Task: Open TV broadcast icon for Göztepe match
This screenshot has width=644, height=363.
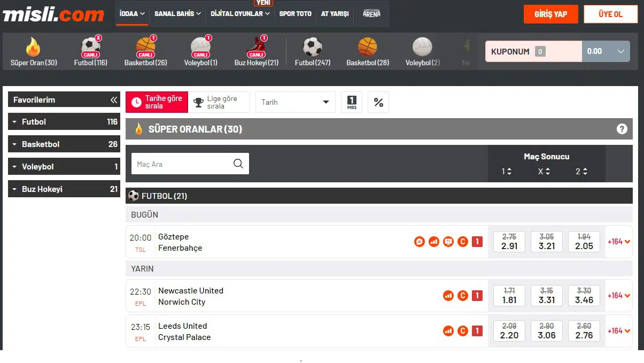Action: click(x=448, y=242)
